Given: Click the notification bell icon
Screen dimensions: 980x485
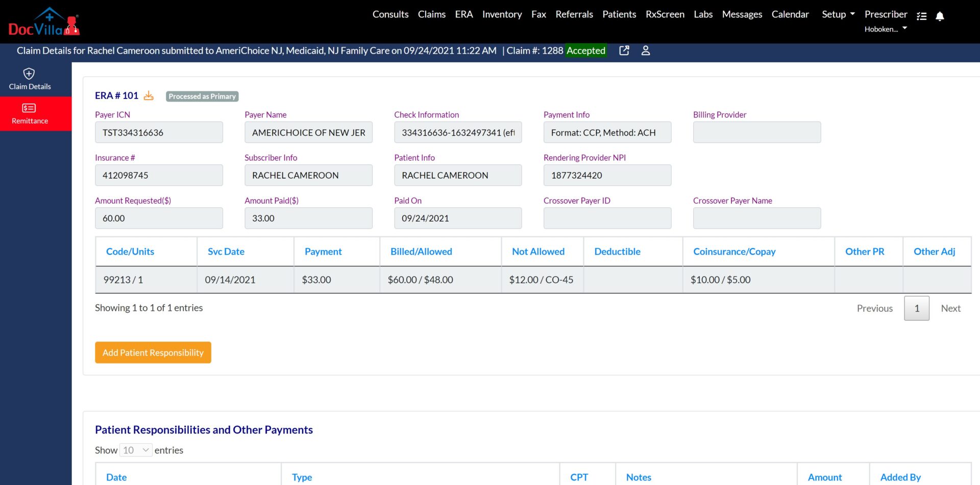Looking at the screenshot, I should point(940,16).
